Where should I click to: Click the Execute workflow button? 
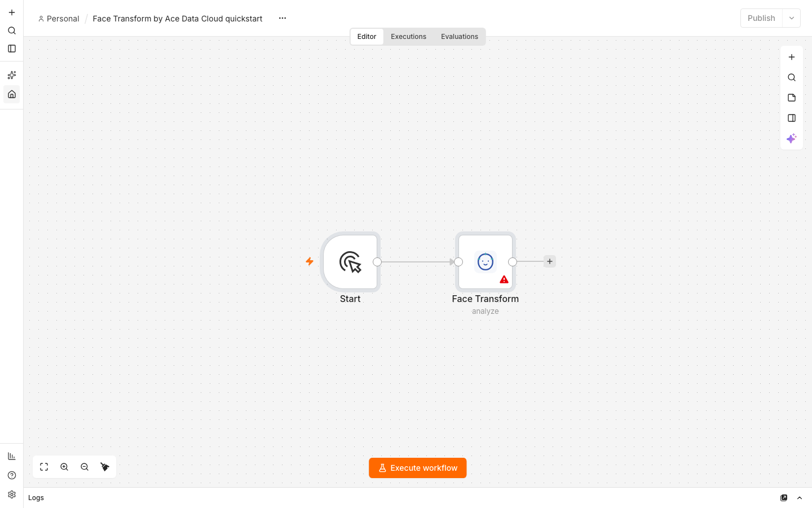click(x=418, y=468)
